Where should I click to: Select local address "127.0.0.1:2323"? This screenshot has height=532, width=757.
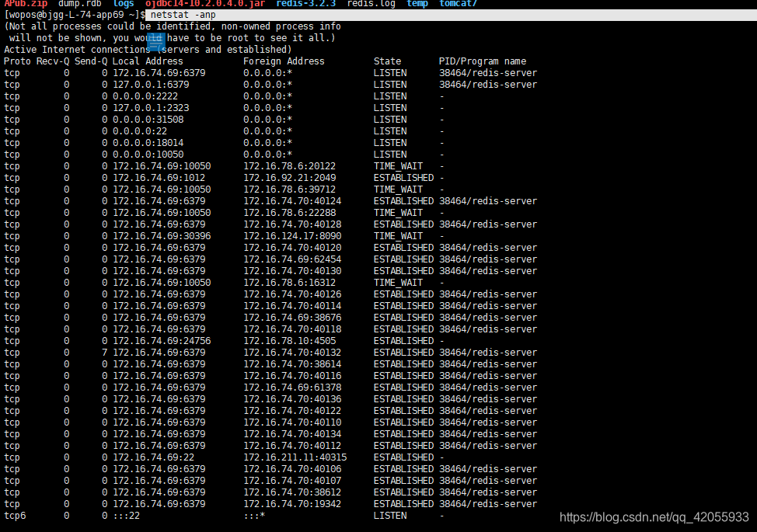(151, 108)
